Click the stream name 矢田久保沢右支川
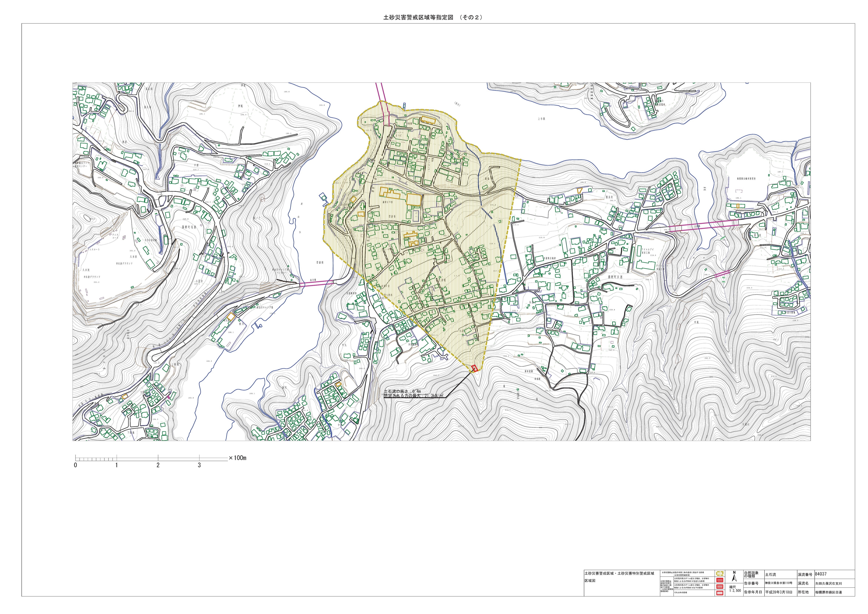868x614 pixels. point(828,583)
